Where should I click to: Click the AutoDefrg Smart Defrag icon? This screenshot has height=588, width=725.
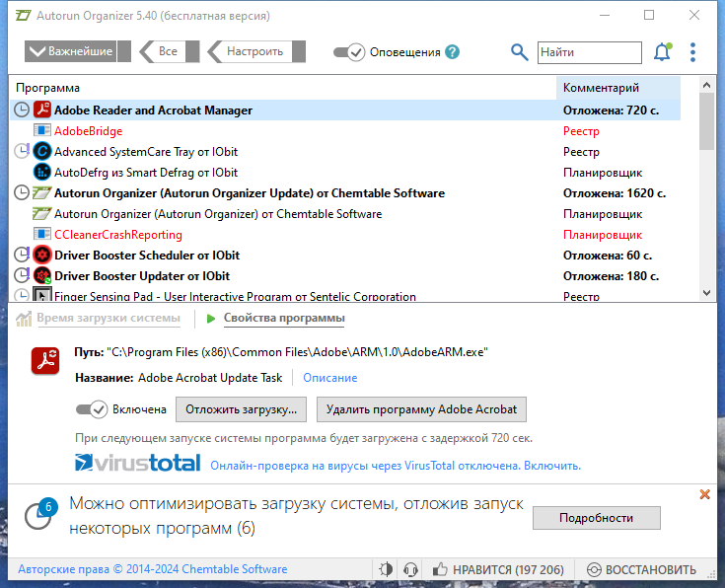point(42,172)
